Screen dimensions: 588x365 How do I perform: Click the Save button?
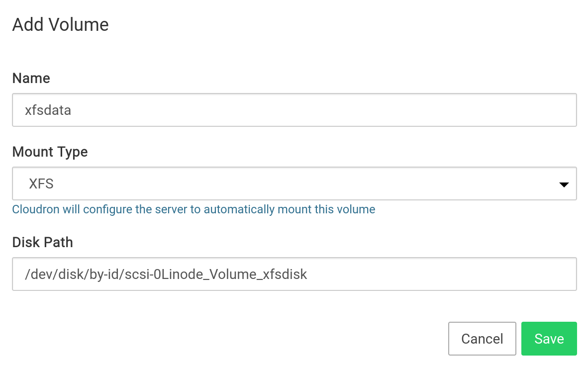(x=549, y=339)
